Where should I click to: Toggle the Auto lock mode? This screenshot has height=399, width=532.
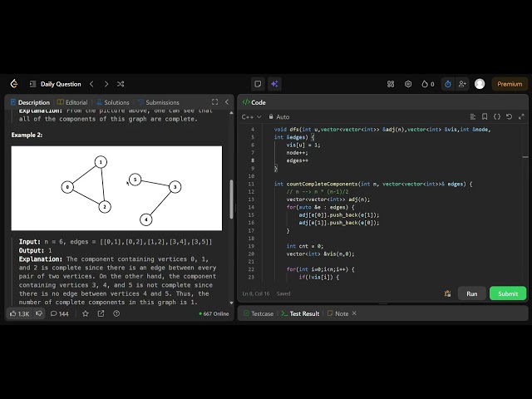pos(279,116)
